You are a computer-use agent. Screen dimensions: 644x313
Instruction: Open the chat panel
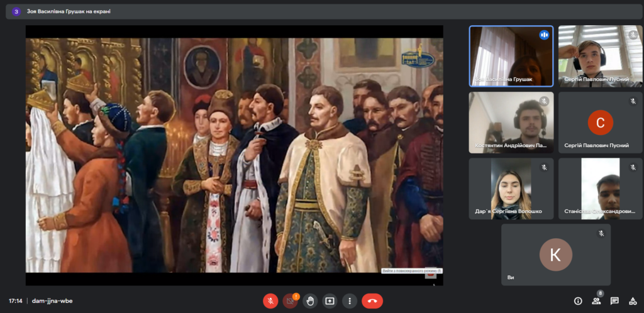(x=614, y=301)
